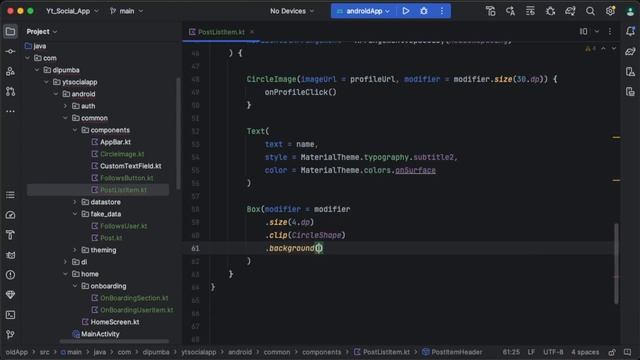Open the Profiler tool window
This screenshot has width=640, height=360.
10,215
